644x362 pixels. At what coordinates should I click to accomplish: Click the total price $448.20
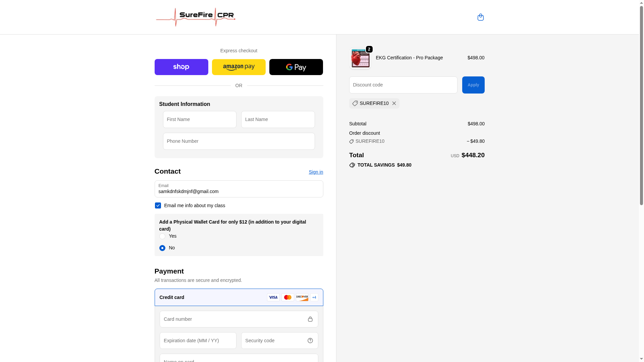tap(473, 155)
